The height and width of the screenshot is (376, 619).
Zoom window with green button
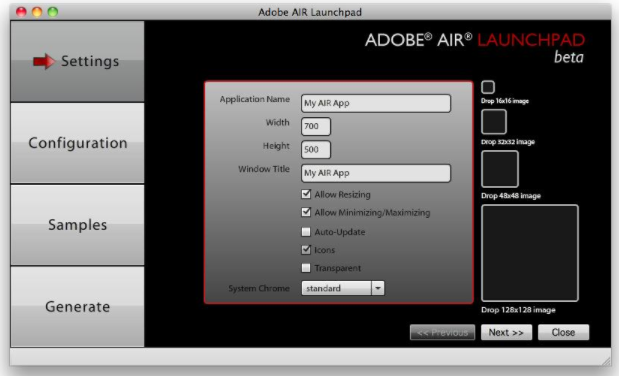pyautogui.click(x=53, y=12)
